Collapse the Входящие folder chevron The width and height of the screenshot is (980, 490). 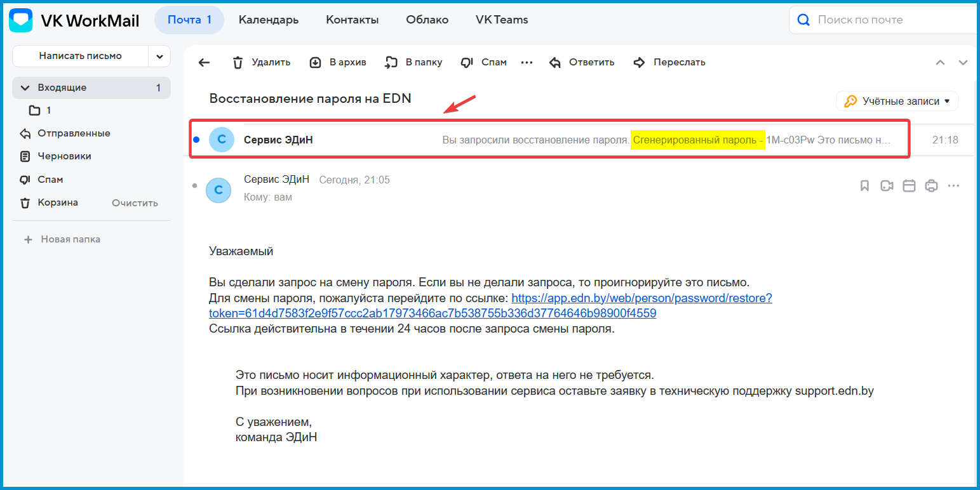25,88
